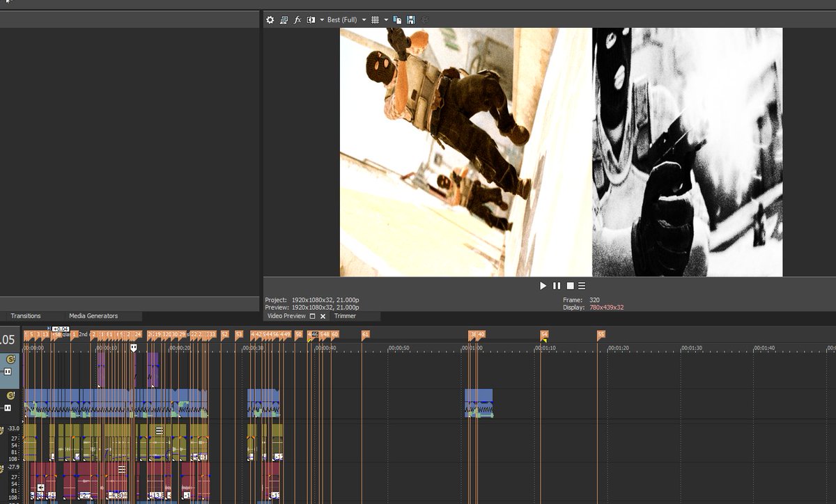Undock Video Preview window square icon
This screenshot has height=504, width=836.
tap(313, 316)
